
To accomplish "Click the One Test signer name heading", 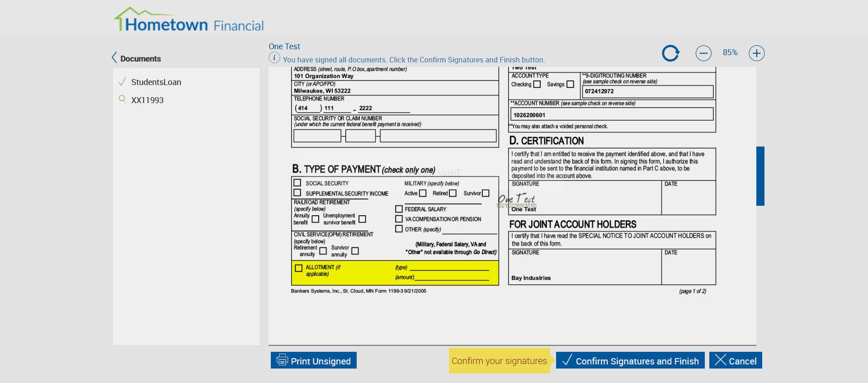I will [x=284, y=46].
